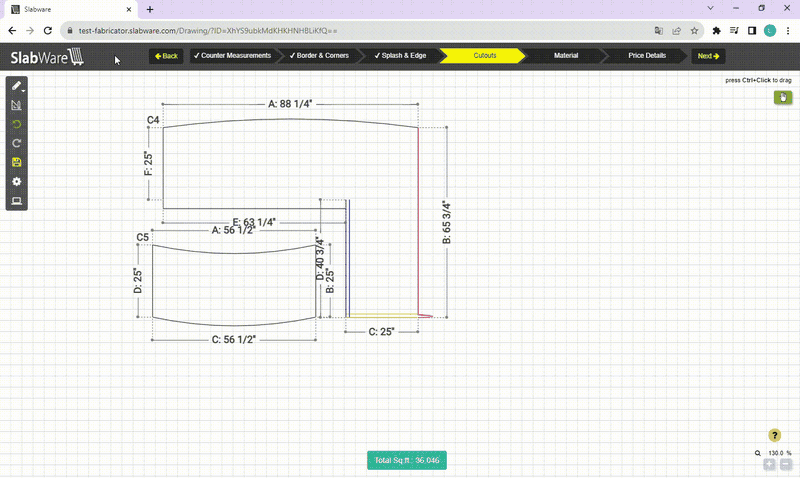
Task: Open drawing settings gear
Action: tap(16, 182)
